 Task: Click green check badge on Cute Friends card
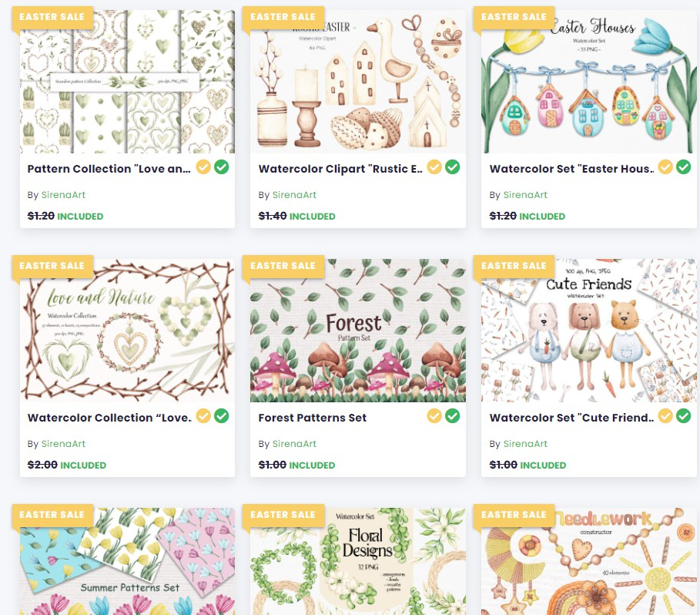click(x=683, y=416)
